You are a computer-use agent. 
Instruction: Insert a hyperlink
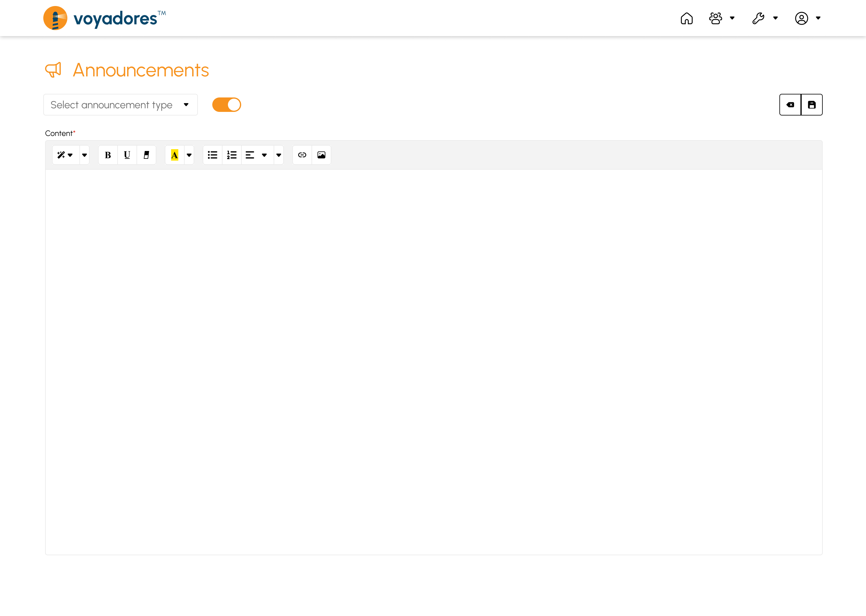click(302, 155)
